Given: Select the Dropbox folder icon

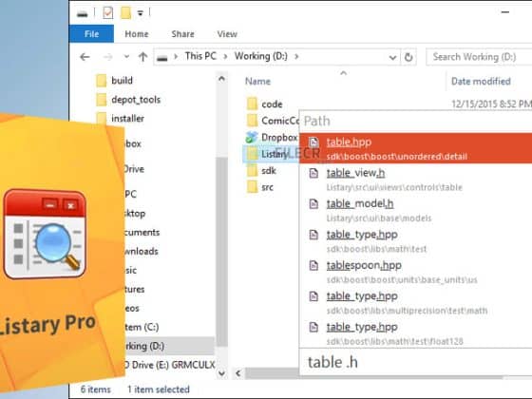Looking at the screenshot, I should (x=252, y=137).
